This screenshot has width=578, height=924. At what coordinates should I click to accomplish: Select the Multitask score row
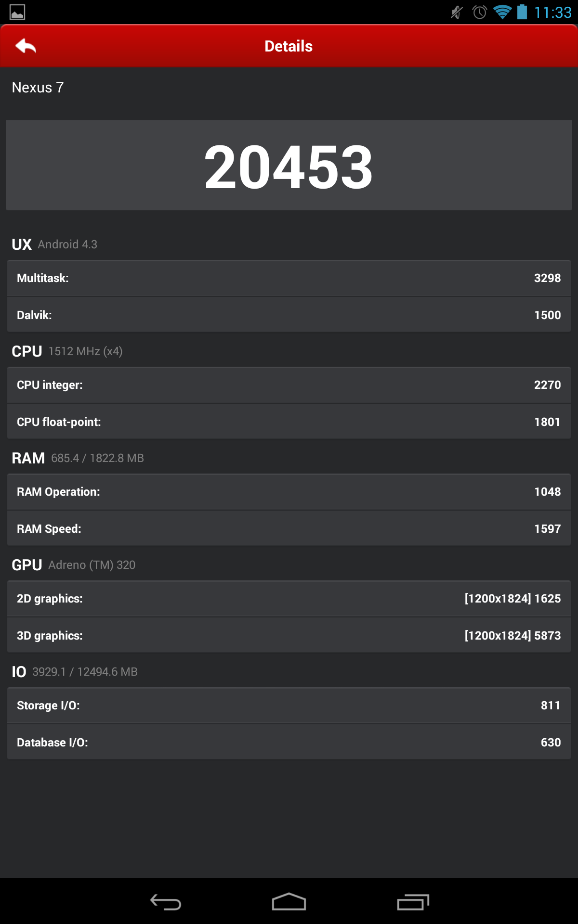coord(289,278)
